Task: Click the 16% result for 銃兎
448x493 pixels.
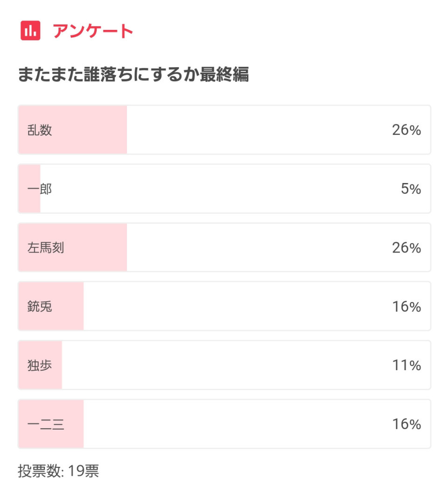Action: coord(406,307)
